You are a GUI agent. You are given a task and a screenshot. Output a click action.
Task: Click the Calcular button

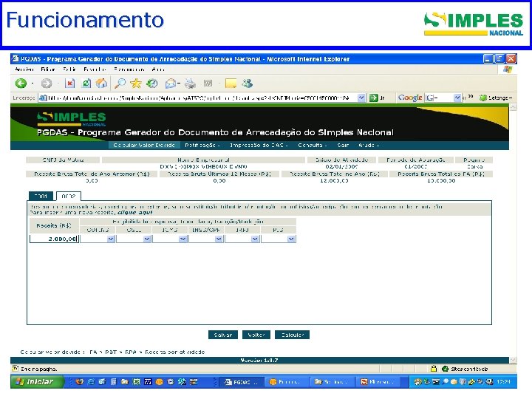[x=292, y=335]
